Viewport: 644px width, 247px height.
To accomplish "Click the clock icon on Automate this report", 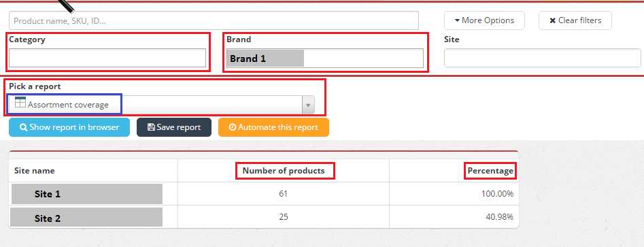I will (x=233, y=127).
